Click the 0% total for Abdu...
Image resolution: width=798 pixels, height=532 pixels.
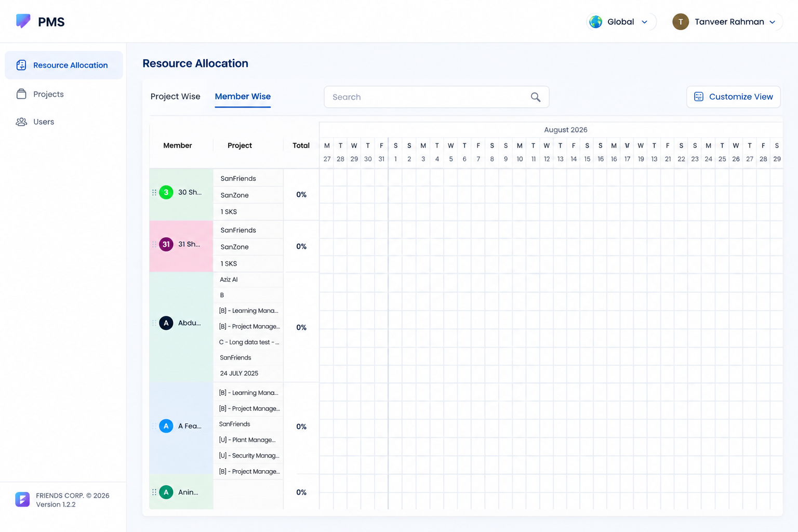301,328
